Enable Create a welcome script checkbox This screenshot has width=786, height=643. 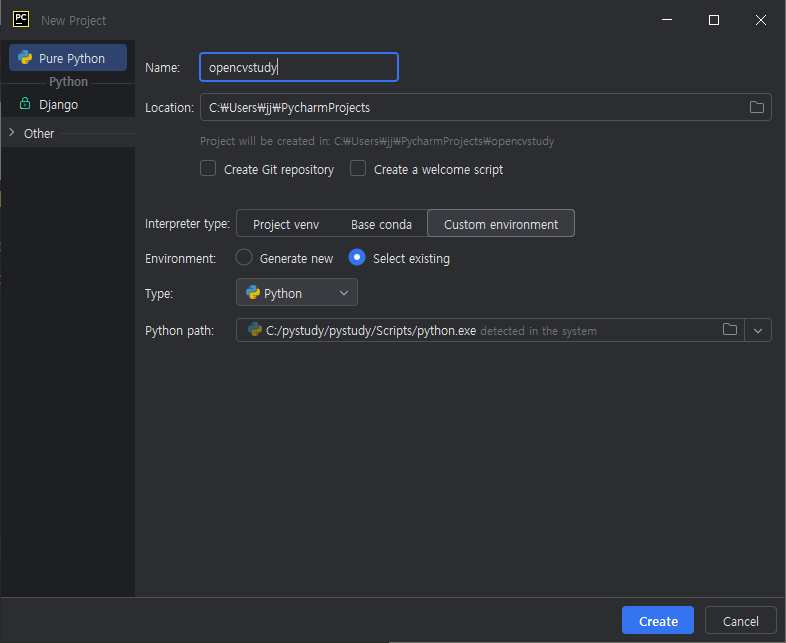(x=358, y=168)
